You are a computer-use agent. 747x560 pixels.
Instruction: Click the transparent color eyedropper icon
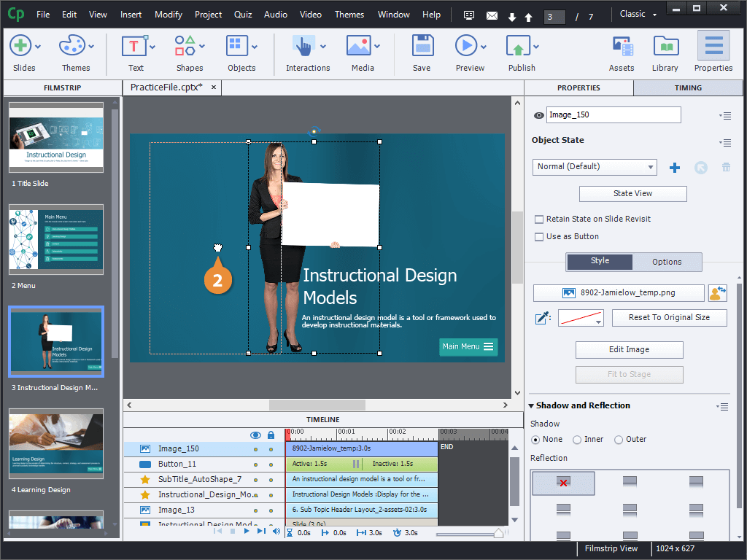(543, 318)
